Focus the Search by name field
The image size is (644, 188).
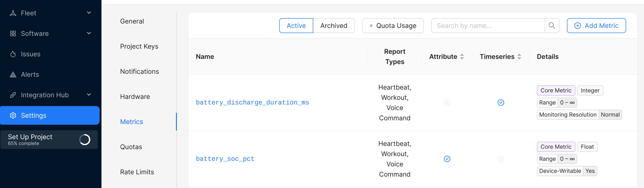pos(488,26)
